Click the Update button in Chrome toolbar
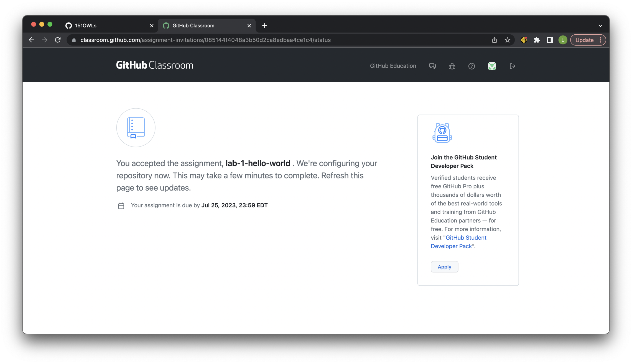Viewport: 632px width, 364px height. tap(584, 40)
